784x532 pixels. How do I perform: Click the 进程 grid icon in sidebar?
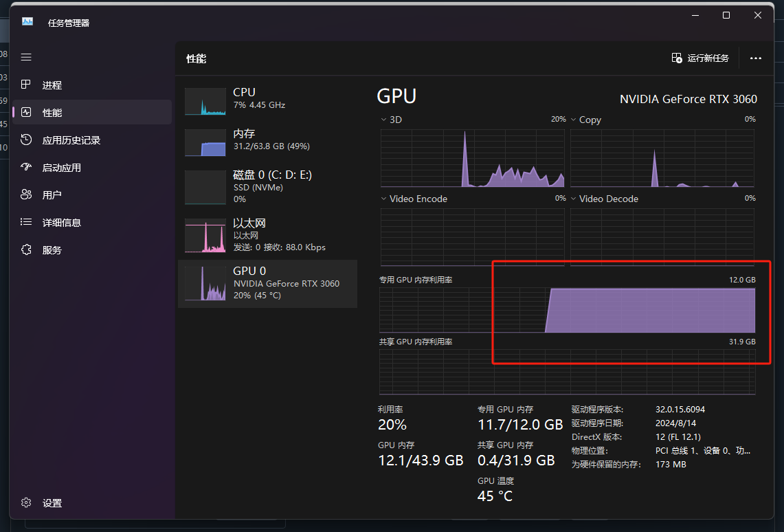[x=26, y=85]
